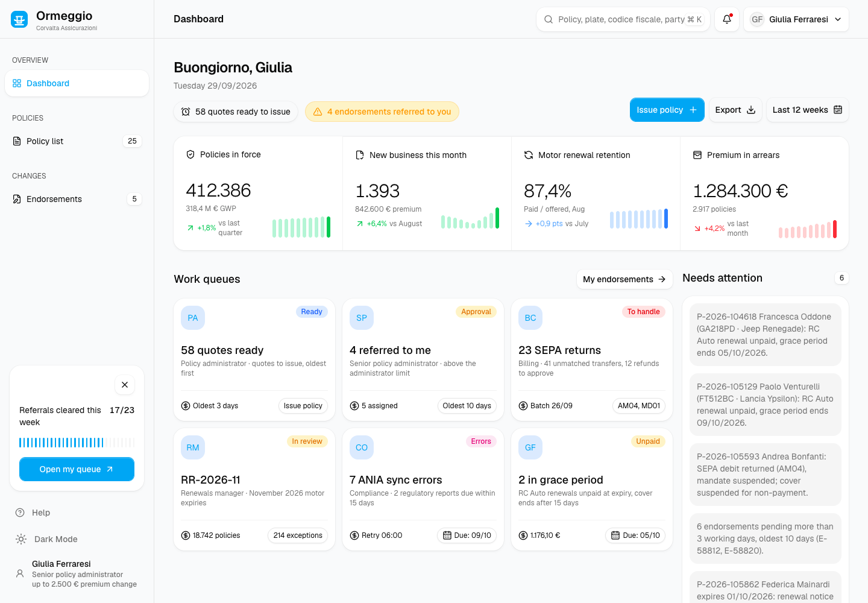Screen dimensions: 868x603
Task: Click the Policies in force shield icon
Action: pos(190,154)
